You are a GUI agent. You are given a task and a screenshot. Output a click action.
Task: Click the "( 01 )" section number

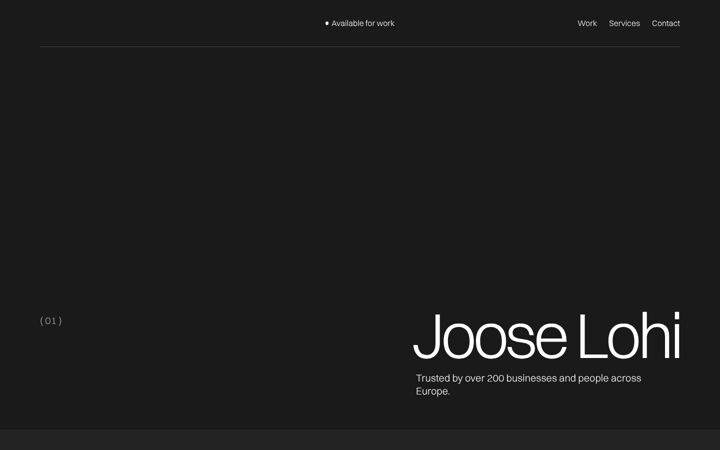pos(51,321)
